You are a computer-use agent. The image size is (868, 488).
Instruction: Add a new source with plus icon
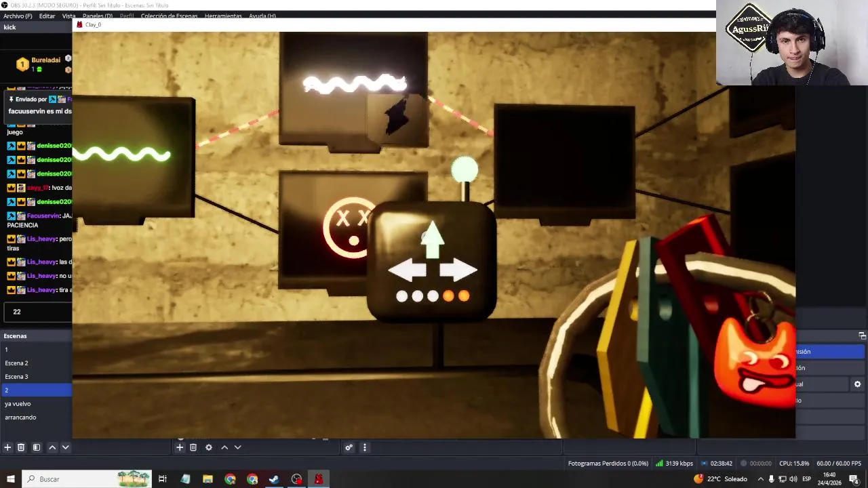[x=180, y=447]
